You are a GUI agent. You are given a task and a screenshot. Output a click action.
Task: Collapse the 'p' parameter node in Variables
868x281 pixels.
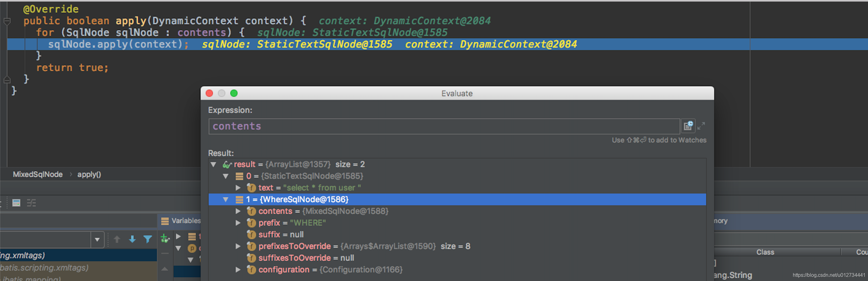click(178, 248)
